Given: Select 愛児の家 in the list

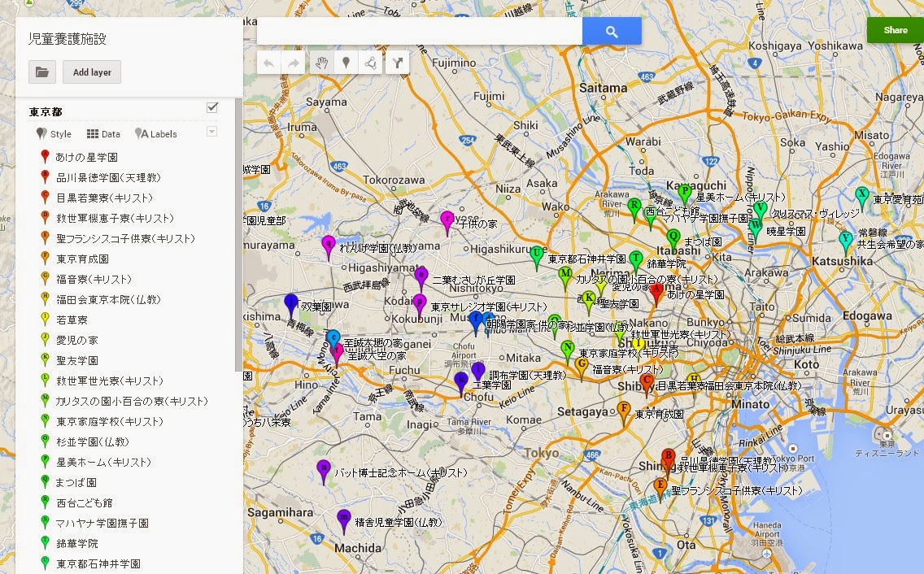Looking at the screenshot, I should pyautogui.click(x=76, y=340).
